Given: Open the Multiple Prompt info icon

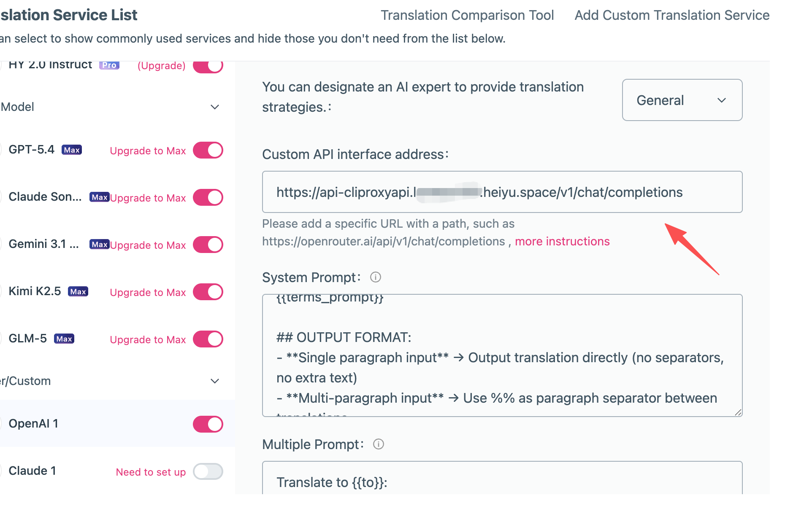Looking at the screenshot, I should (379, 444).
